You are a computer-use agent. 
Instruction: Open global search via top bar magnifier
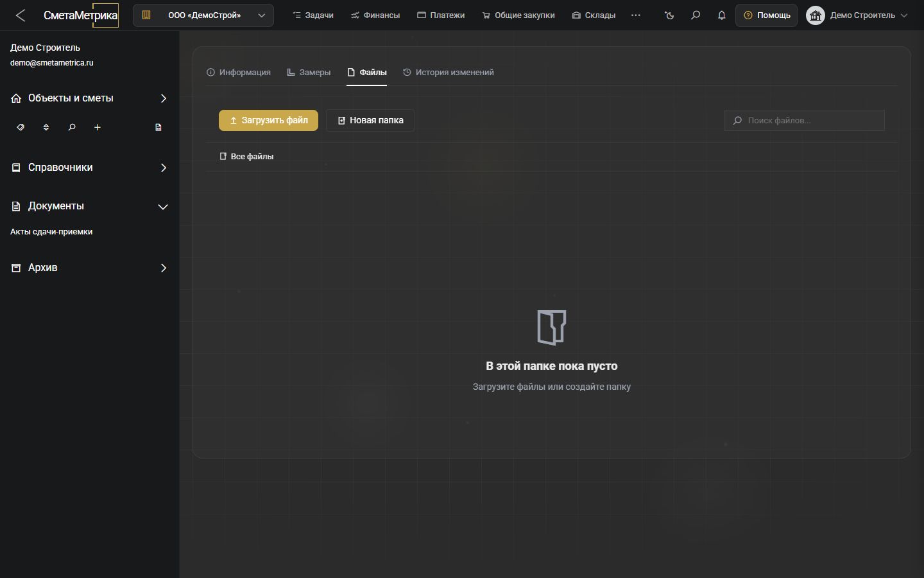(696, 15)
